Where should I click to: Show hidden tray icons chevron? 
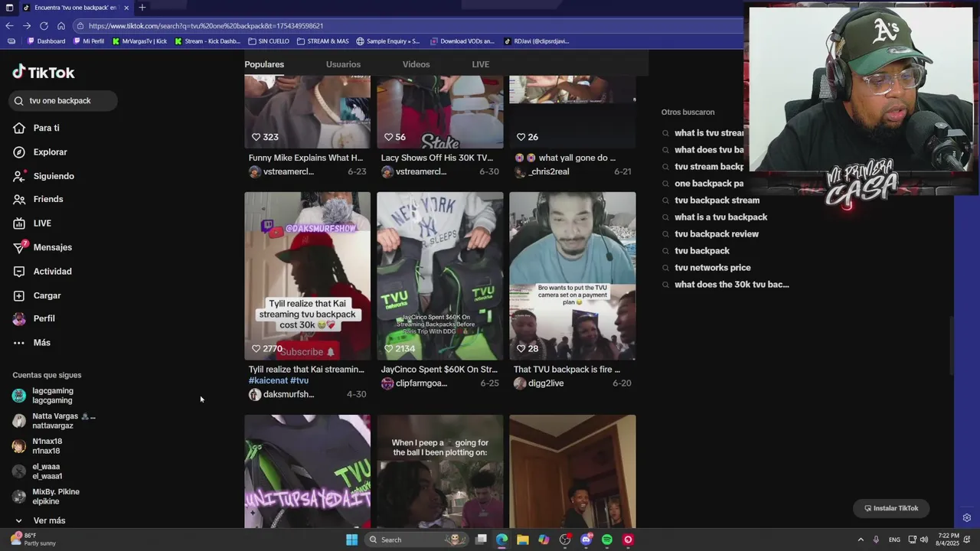coord(861,540)
